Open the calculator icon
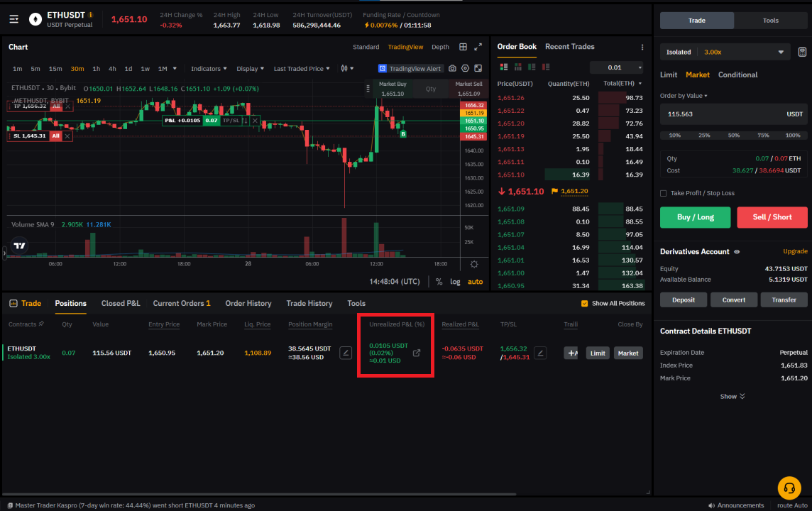Image resolution: width=812 pixels, height=511 pixels. (x=801, y=52)
